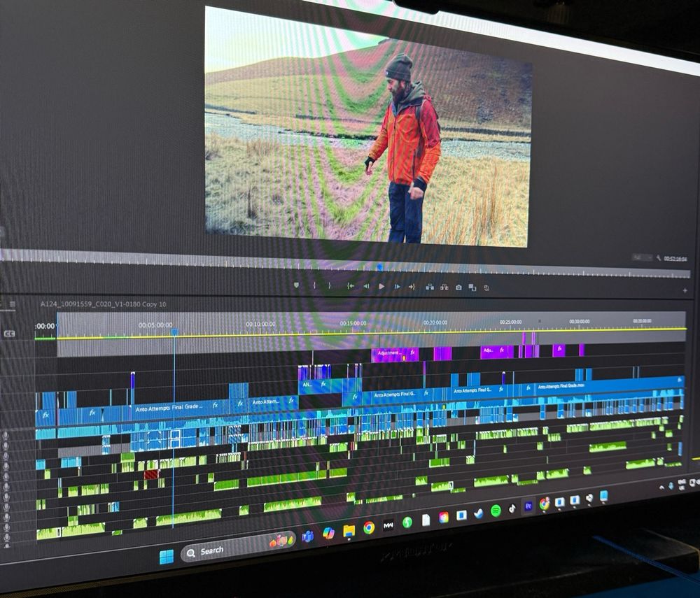Viewport: 700px width, 598px height.
Task: Click the 00:25:00:00 mark on timeline ruler
Action: [x=510, y=322]
